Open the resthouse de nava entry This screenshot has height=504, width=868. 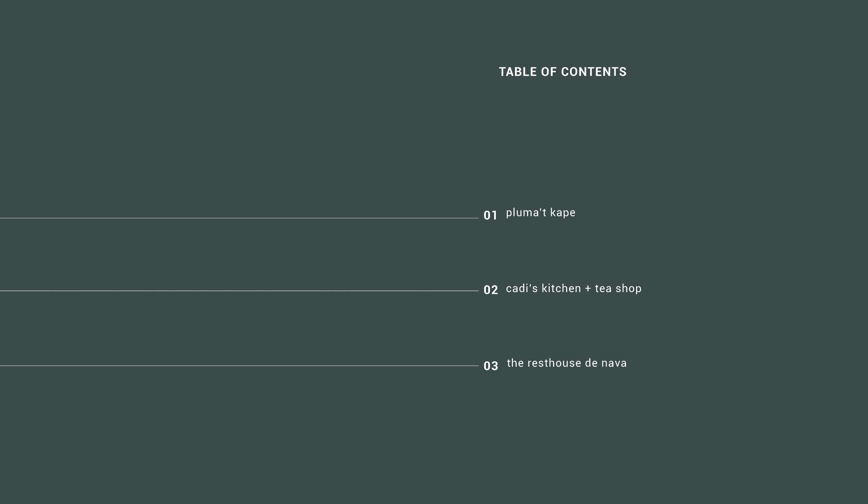[x=567, y=363]
